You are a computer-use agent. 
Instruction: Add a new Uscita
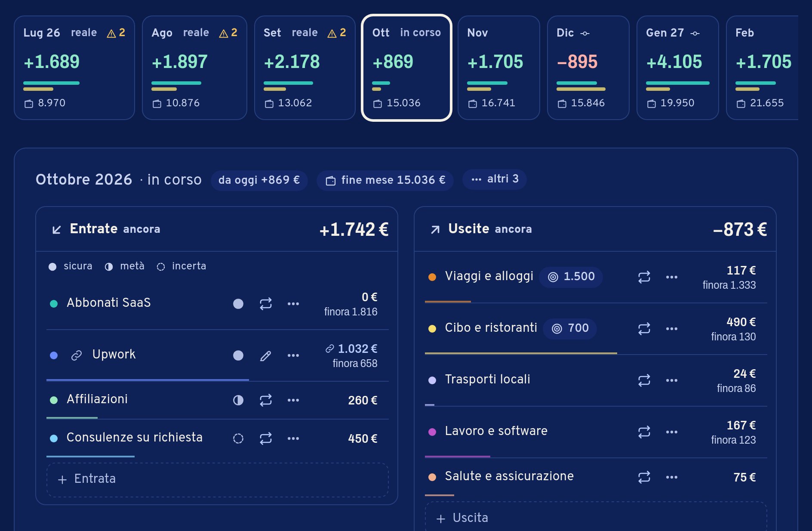(596, 517)
